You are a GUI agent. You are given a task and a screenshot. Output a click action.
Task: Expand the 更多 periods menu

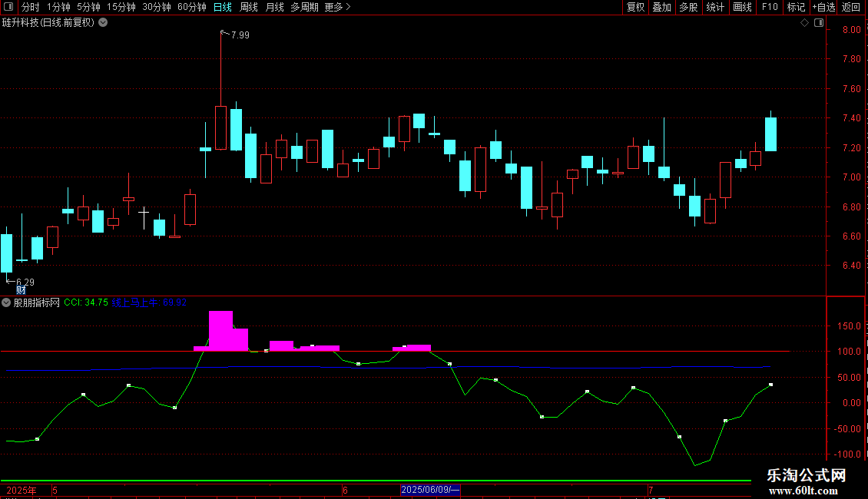[x=338, y=7]
